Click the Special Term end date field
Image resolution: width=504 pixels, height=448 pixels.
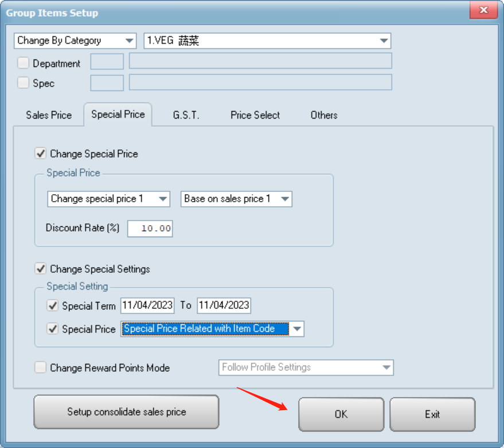point(224,305)
